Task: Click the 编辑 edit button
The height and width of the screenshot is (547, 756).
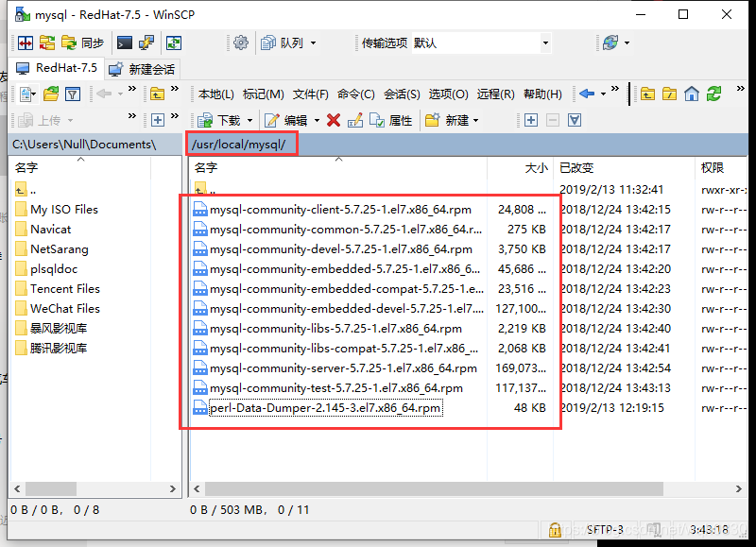Action: (x=286, y=121)
